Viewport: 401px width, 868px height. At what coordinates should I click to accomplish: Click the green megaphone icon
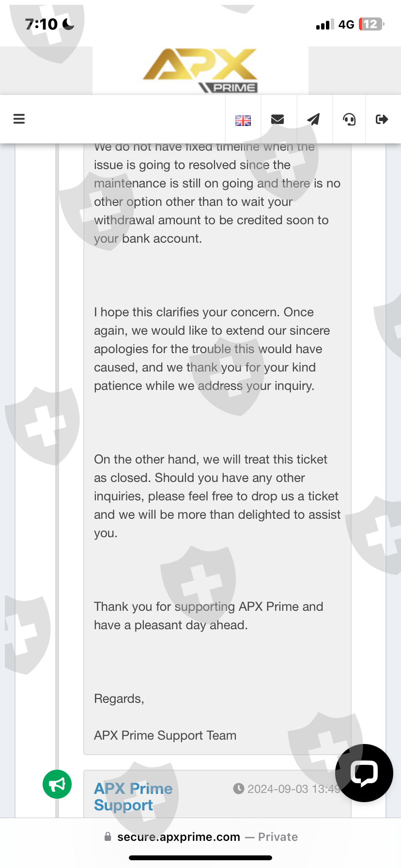(x=57, y=784)
